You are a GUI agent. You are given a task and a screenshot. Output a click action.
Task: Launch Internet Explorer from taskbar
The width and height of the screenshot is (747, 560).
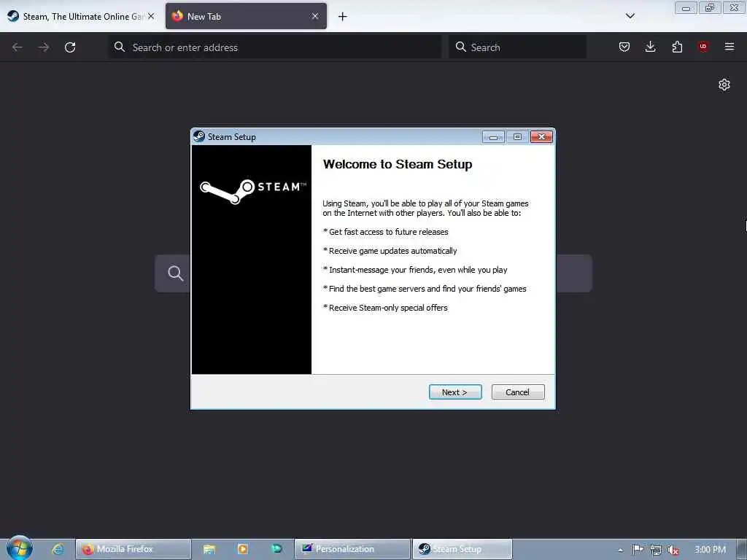tap(58, 549)
